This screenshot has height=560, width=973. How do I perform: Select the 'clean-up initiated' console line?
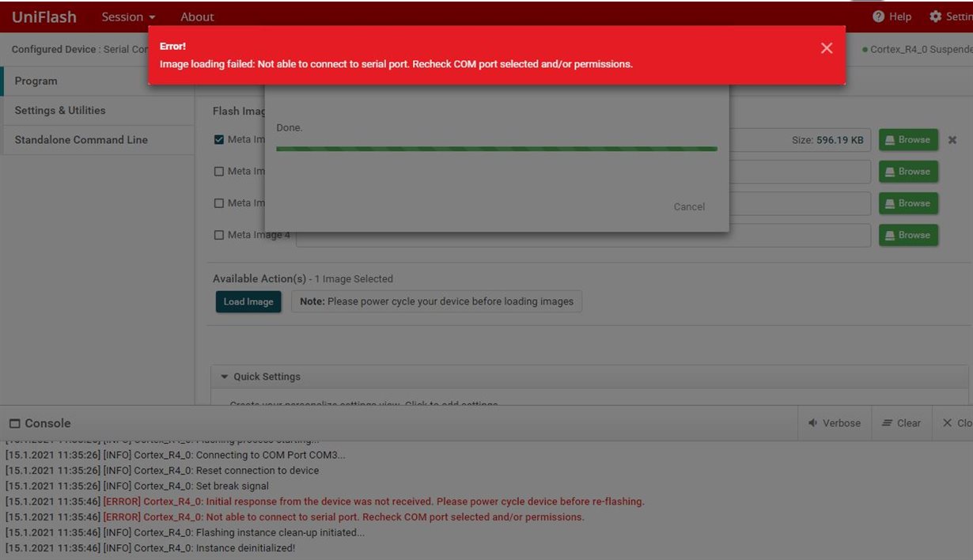[x=185, y=532]
